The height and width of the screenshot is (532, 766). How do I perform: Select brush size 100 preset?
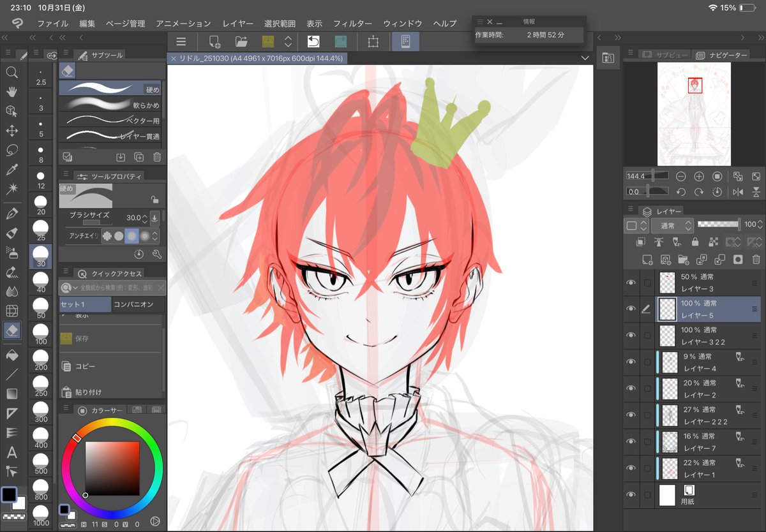click(x=41, y=334)
